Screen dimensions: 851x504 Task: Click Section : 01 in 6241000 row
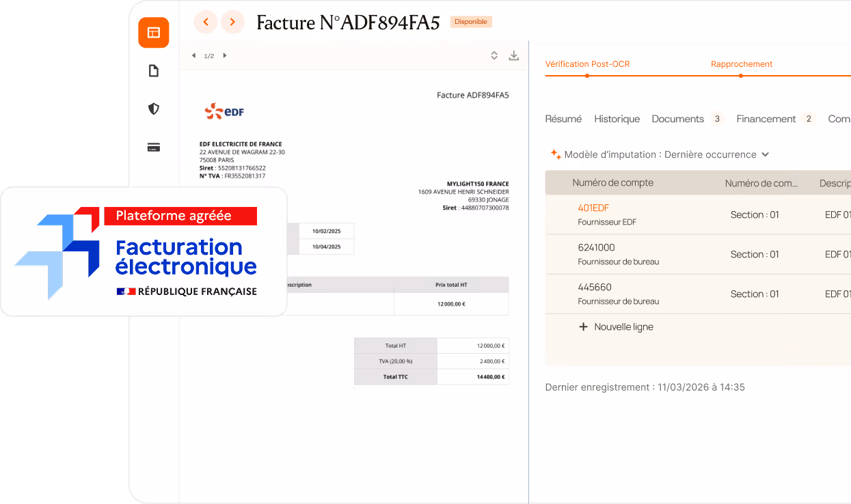coord(755,254)
